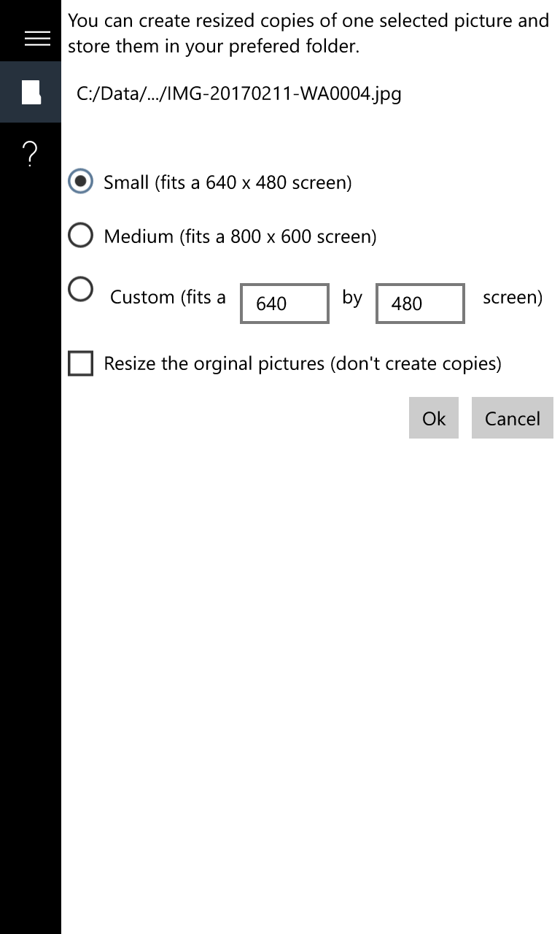Click the 'Resize the orginal pictures' label text

coord(214,363)
